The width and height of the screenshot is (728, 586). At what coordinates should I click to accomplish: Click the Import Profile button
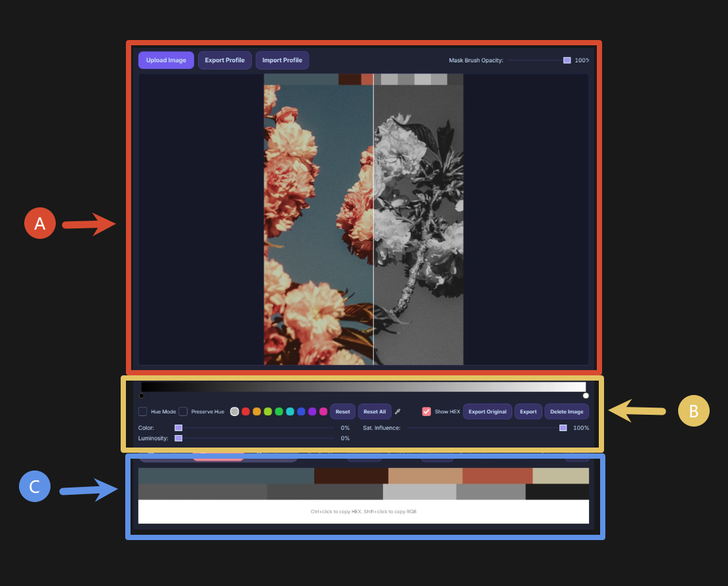coord(282,60)
